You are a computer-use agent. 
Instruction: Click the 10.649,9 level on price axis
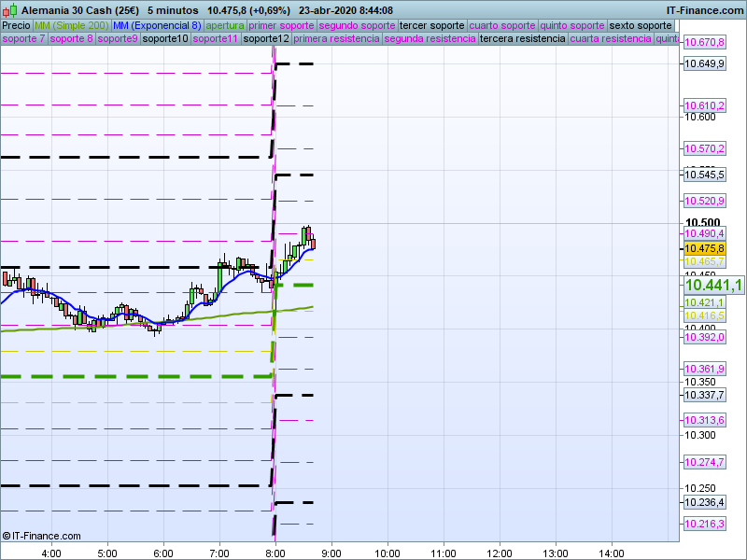click(x=704, y=63)
